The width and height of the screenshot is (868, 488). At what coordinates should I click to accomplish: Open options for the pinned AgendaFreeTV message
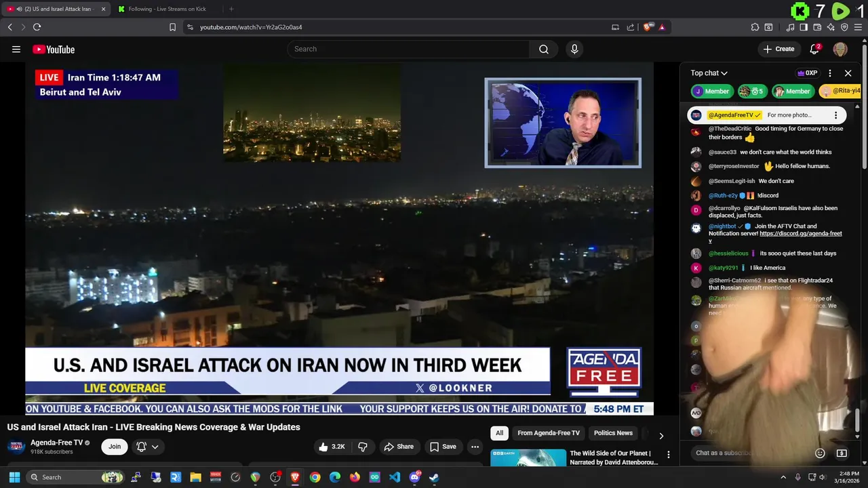tap(835, 115)
